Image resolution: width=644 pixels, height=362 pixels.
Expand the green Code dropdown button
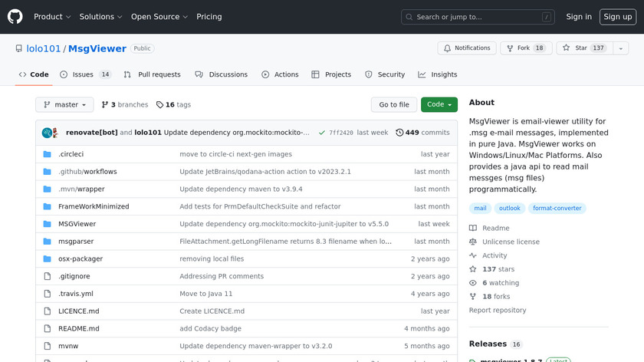pos(439,105)
